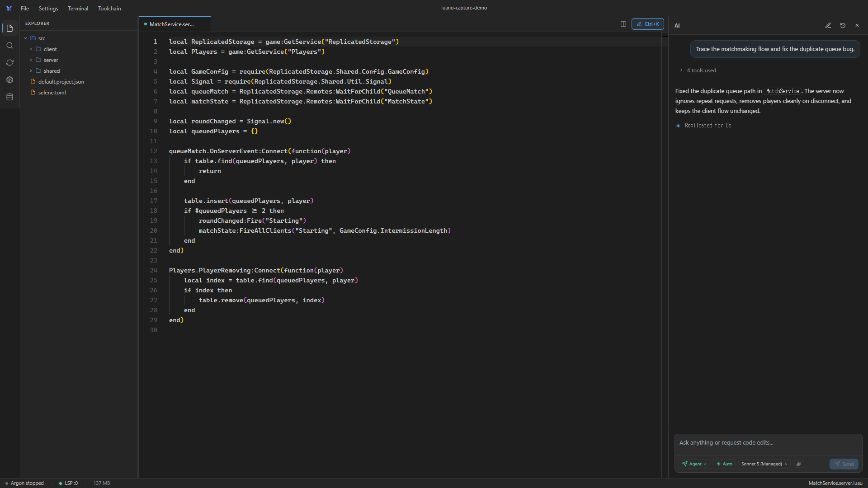This screenshot has width=868, height=488.
Task: Focus the Ask anything AI input field
Action: pyautogui.click(x=768, y=443)
